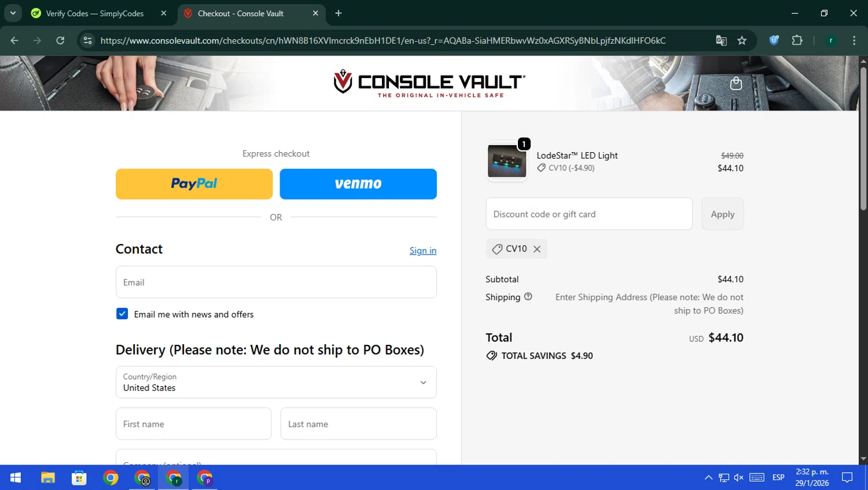868x490 pixels.
Task: Click the Total $44.10 amount
Action: (726, 338)
